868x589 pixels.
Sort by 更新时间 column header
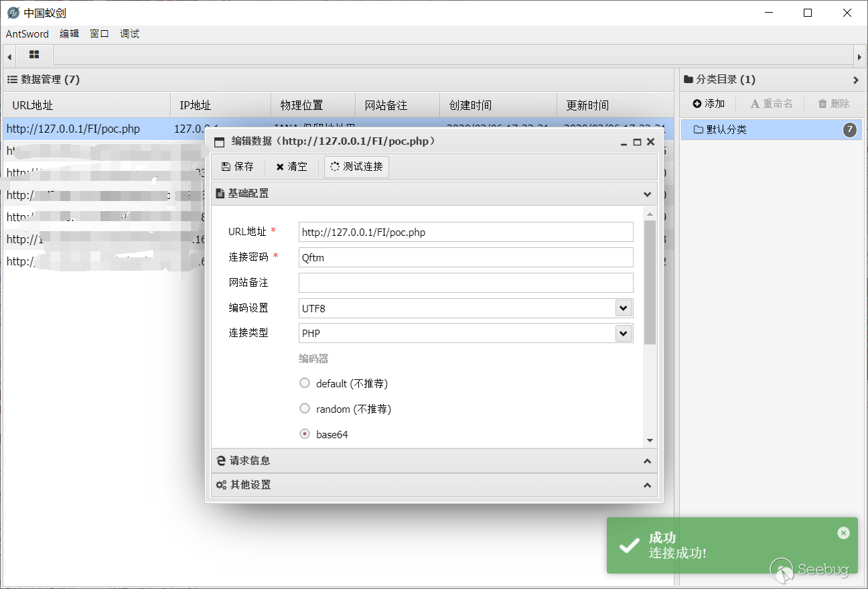615,105
